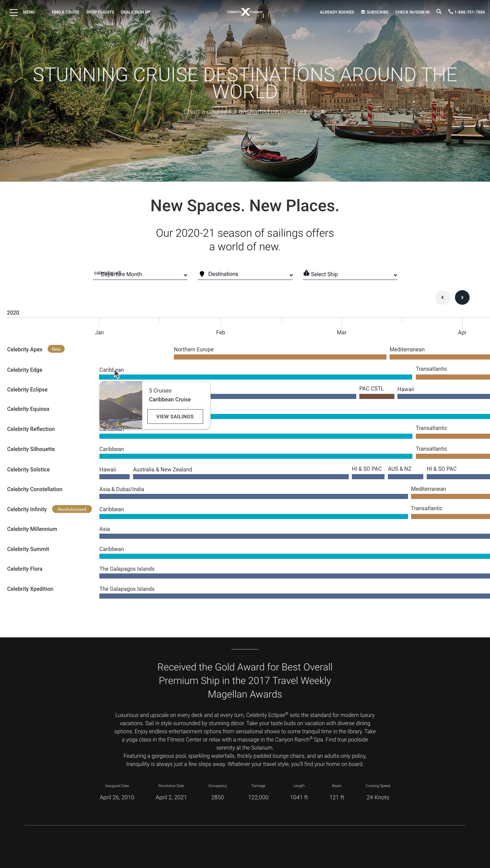Click Constellation Asia & Dubai/India bar
490x868 pixels.
(254, 497)
